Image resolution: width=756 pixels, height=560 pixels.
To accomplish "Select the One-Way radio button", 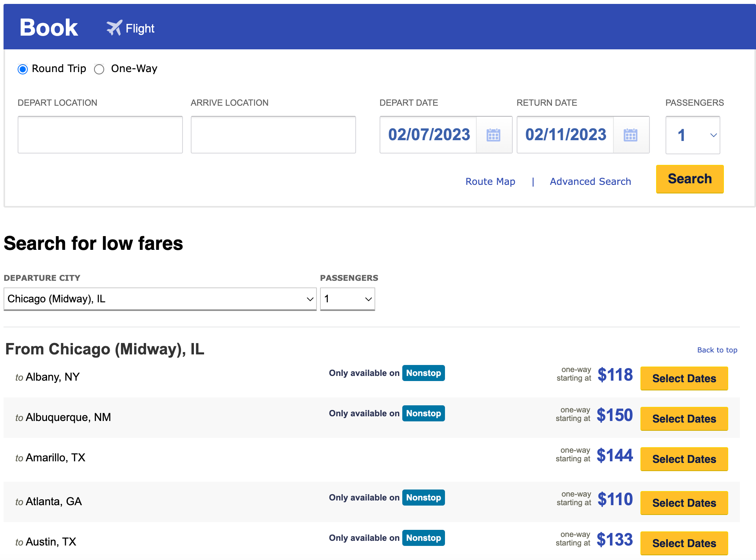I will (x=99, y=69).
